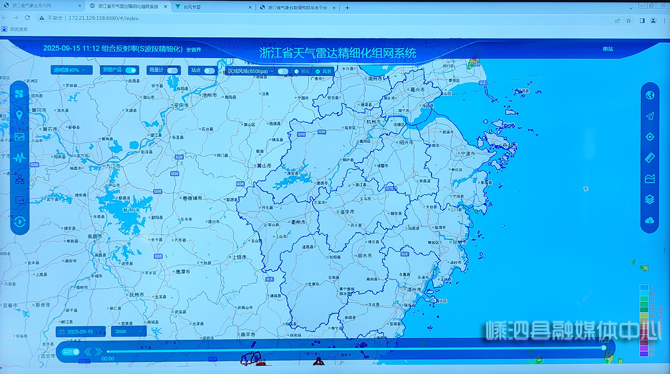Click the 单站 button in header
The width and height of the screenshot is (670, 374).
pyautogui.click(x=608, y=49)
